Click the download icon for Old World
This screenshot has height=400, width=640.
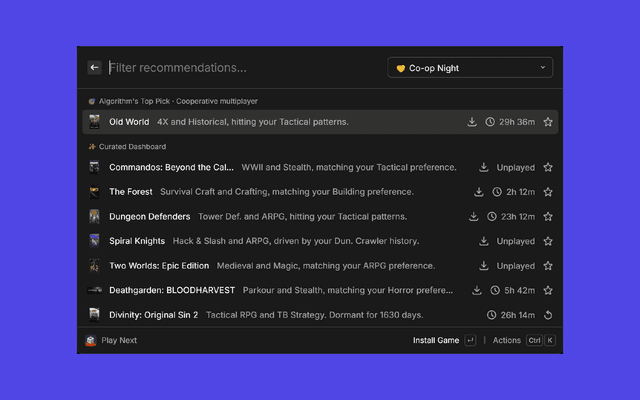pos(472,122)
